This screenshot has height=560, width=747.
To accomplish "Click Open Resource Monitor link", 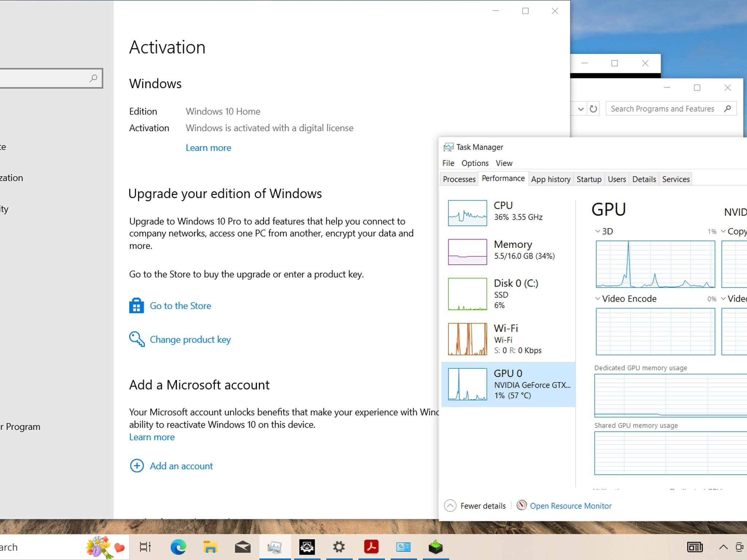I will (x=570, y=506).
